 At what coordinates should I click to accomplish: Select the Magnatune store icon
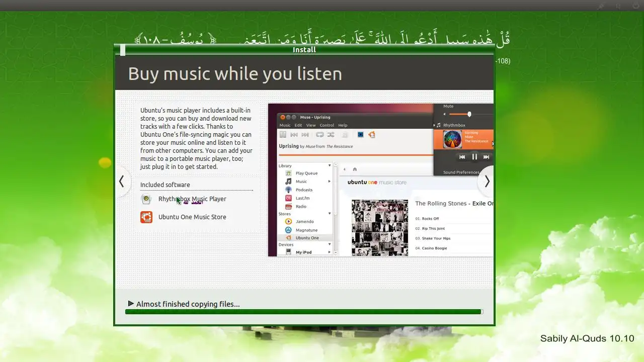point(288,230)
